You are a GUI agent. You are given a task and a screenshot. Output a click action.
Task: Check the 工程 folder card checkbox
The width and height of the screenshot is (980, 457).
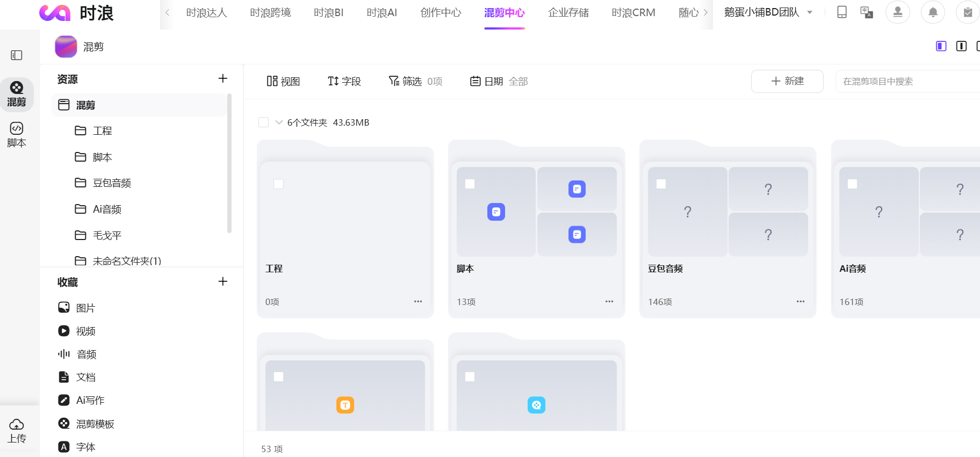point(279,184)
